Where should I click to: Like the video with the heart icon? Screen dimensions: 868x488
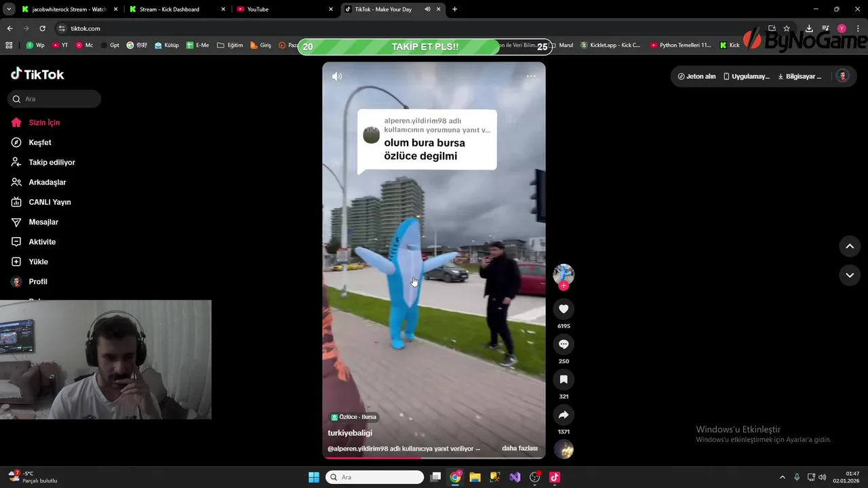coord(564,309)
